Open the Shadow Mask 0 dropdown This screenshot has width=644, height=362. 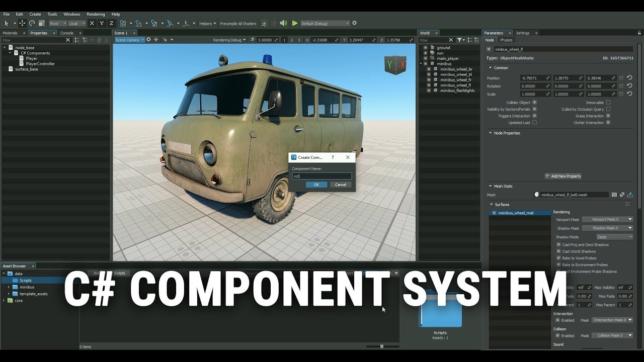(607, 228)
